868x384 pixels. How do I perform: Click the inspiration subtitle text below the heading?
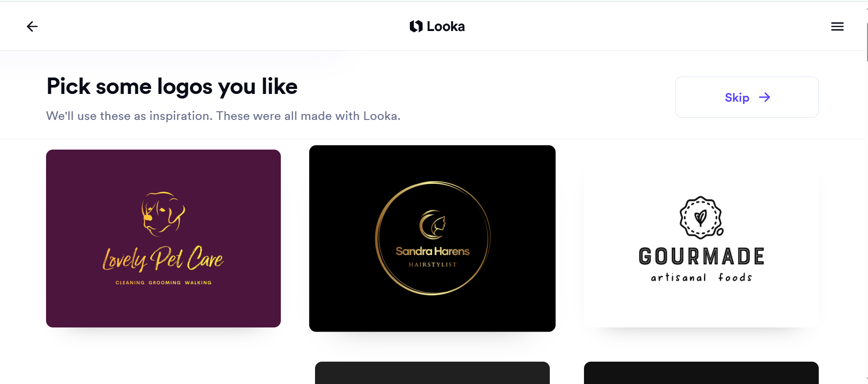(x=223, y=116)
